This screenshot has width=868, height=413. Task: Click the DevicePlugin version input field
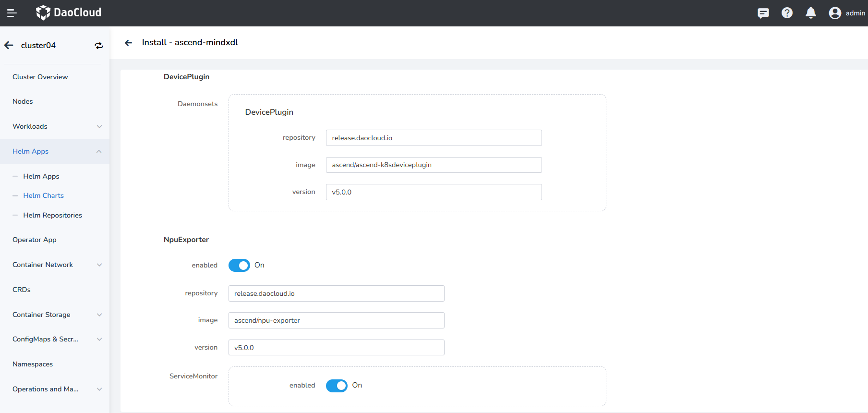pos(434,192)
